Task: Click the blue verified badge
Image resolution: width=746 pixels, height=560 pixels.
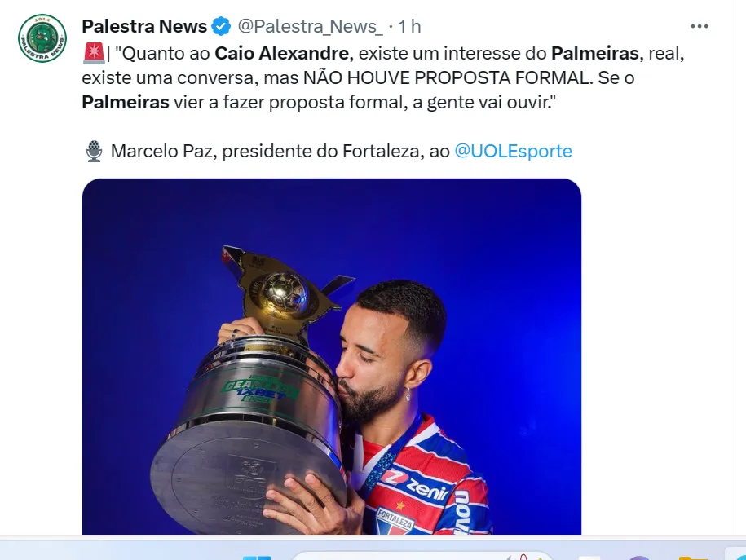Action: click(x=221, y=26)
